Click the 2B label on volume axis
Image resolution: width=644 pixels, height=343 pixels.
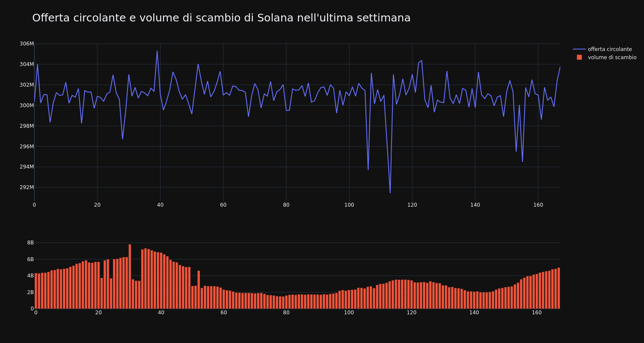pos(30,292)
